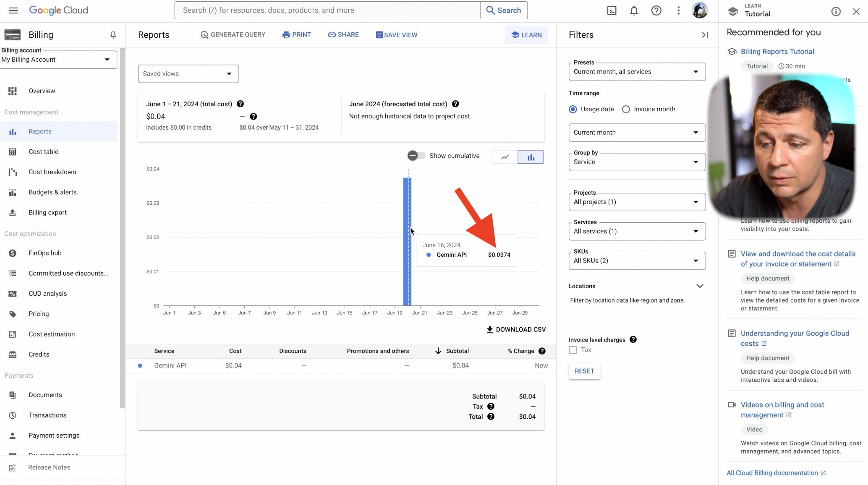The image size is (868, 485).
Task: Open the Billing account dropdown
Action: point(59,60)
